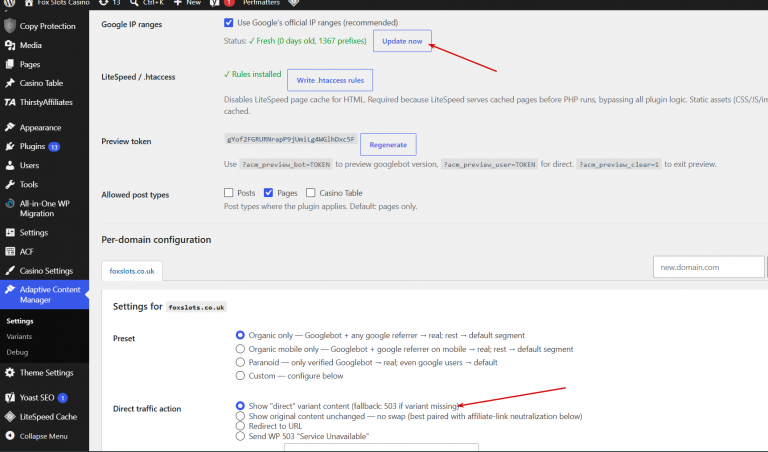Click the "Per-domain configuration" heading
The width and height of the screenshot is (768, 452).
[x=156, y=239]
